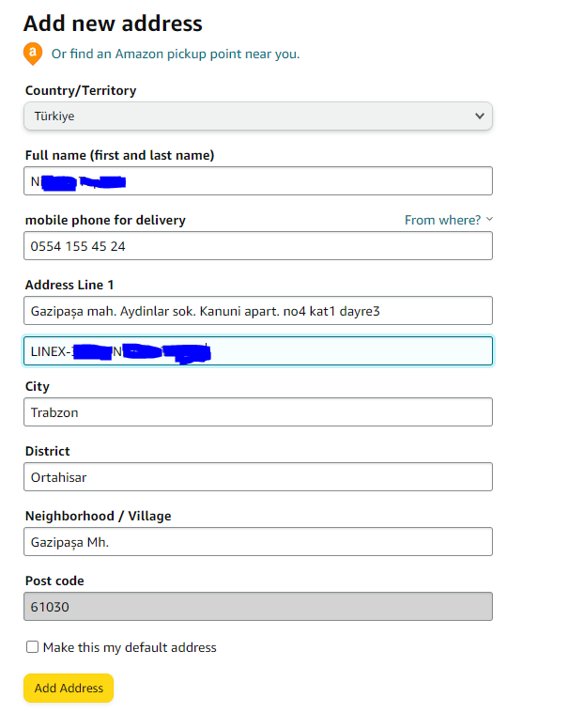569x728 pixels.
Task: Select the District field with Ortahisar
Action: pos(257,477)
